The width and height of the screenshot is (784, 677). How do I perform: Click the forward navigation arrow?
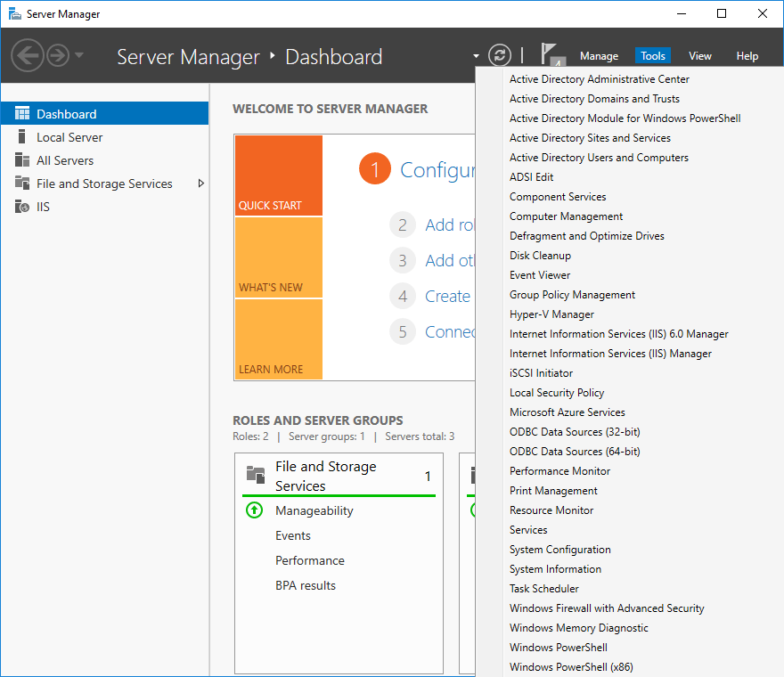pyautogui.click(x=58, y=55)
